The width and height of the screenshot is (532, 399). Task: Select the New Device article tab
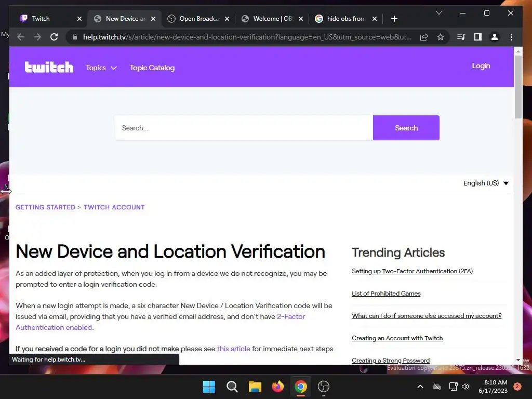124,19
